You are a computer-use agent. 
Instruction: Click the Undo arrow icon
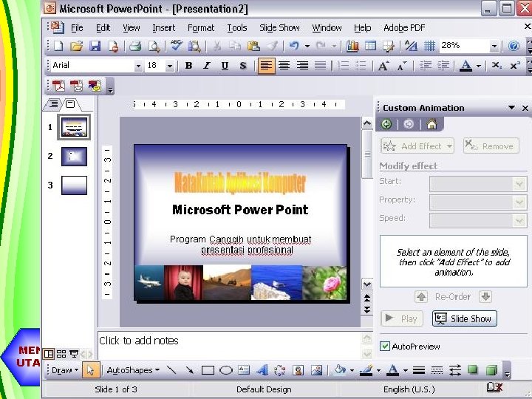pyautogui.click(x=294, y=46)
